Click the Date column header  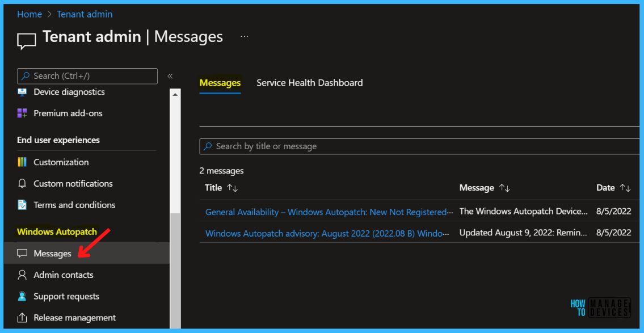click(605, 188)
